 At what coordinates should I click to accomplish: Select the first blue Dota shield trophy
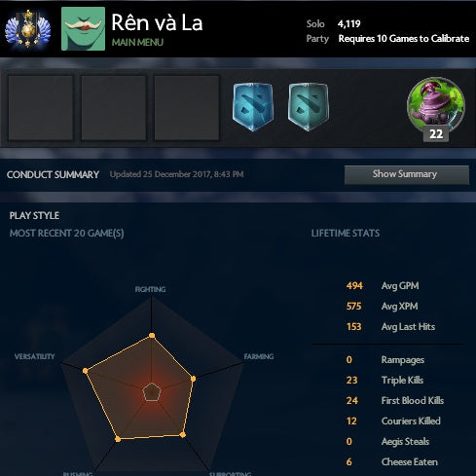coord(253,107)
